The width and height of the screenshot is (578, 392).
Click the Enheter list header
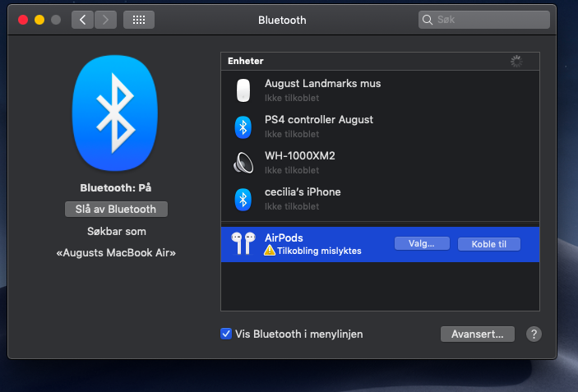point(380,61)
